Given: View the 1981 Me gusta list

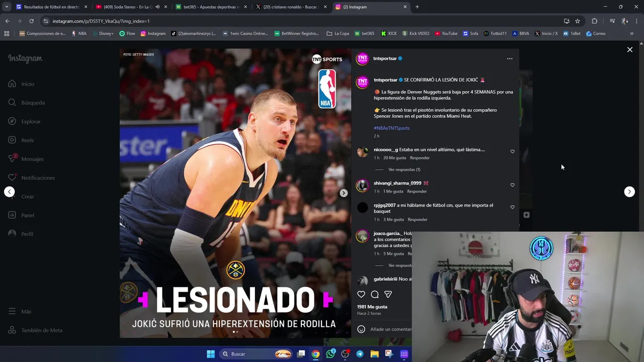Looking at the screenshot, I should tap(372, 307).
